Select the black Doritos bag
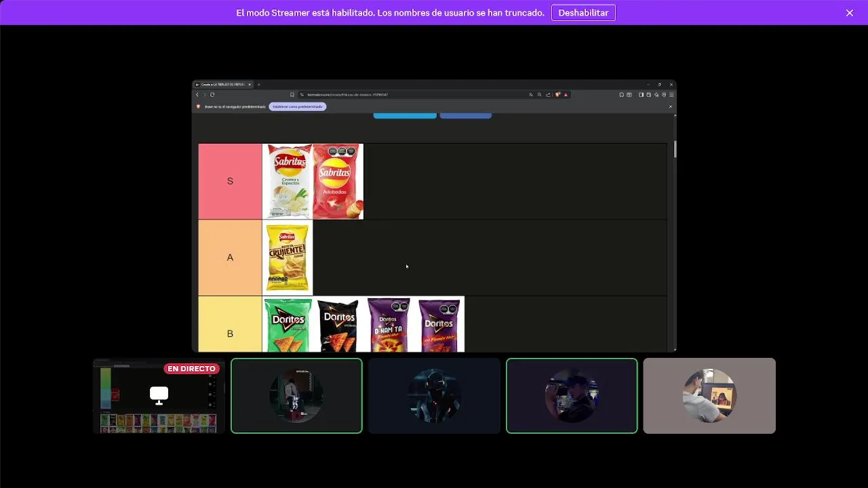Screen dimensions: 868x488 point(338,325)
